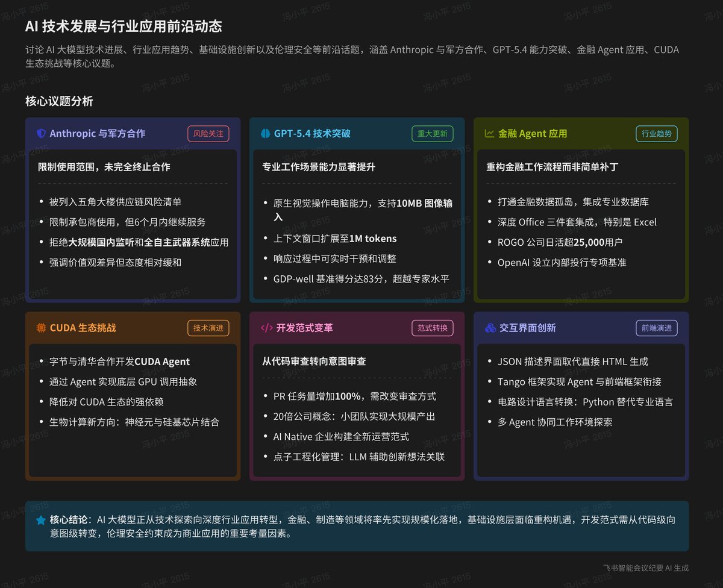This screenshot has height=588, width=723.
Task: Select the title AI 技术发展与行业应用前沿动态
Action: (124, 26)
